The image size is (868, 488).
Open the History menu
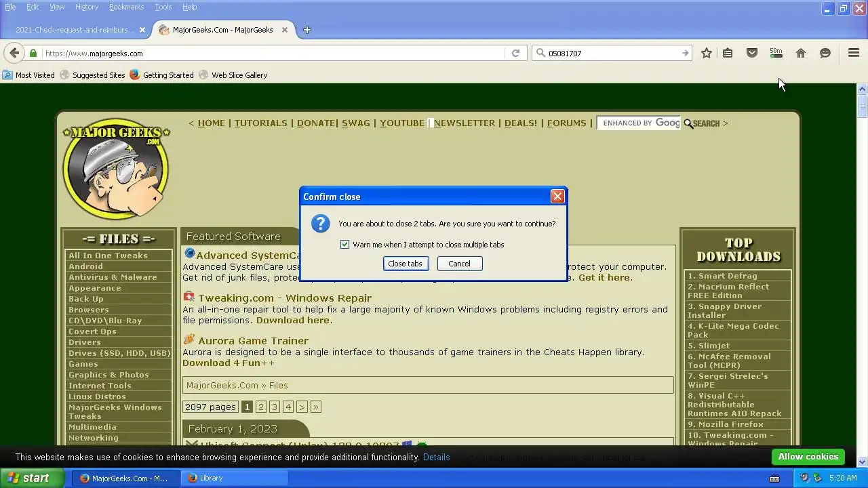click(87, 7)
